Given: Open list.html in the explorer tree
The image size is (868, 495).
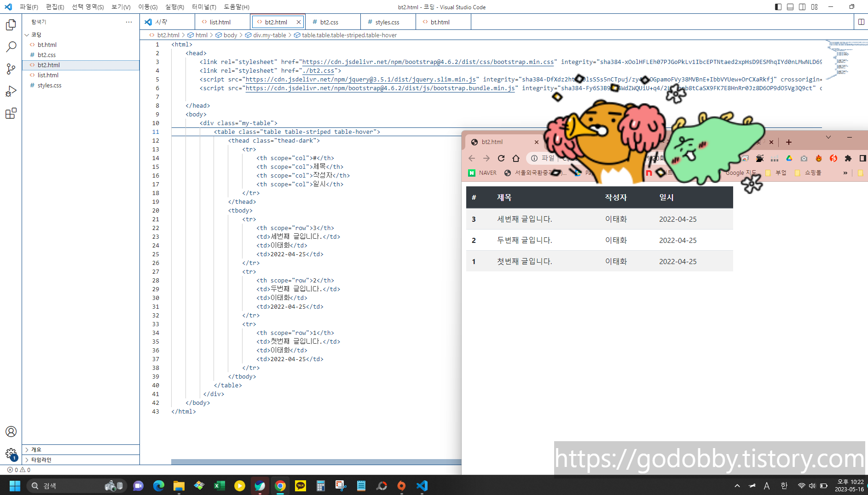Looking at the screenshot, I should click(81, 75).
